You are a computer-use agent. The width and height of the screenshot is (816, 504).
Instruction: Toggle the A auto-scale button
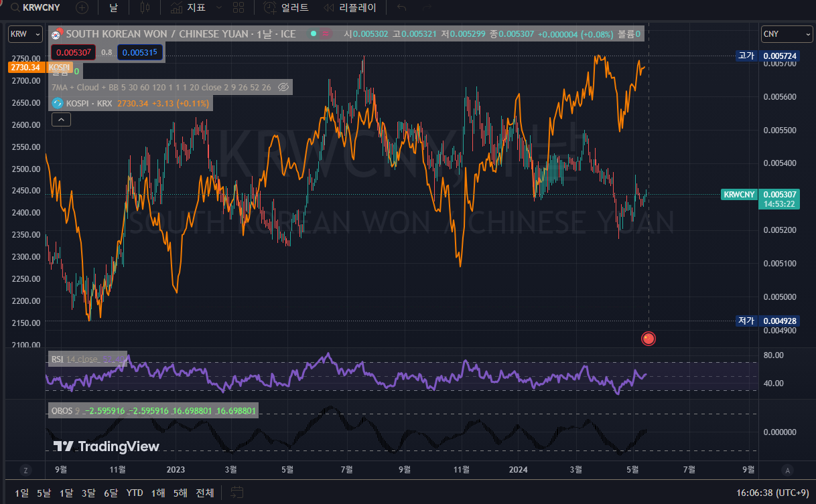788,470
